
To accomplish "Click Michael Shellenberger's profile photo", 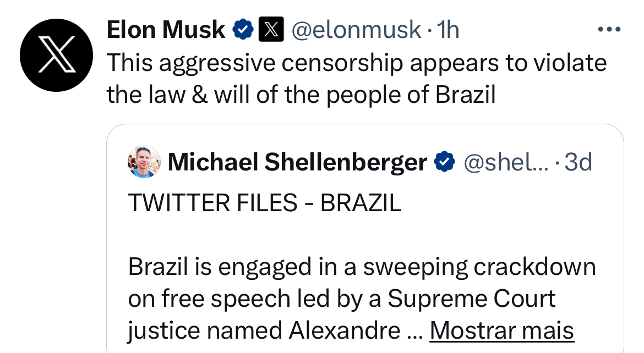I will pos(144,162).
